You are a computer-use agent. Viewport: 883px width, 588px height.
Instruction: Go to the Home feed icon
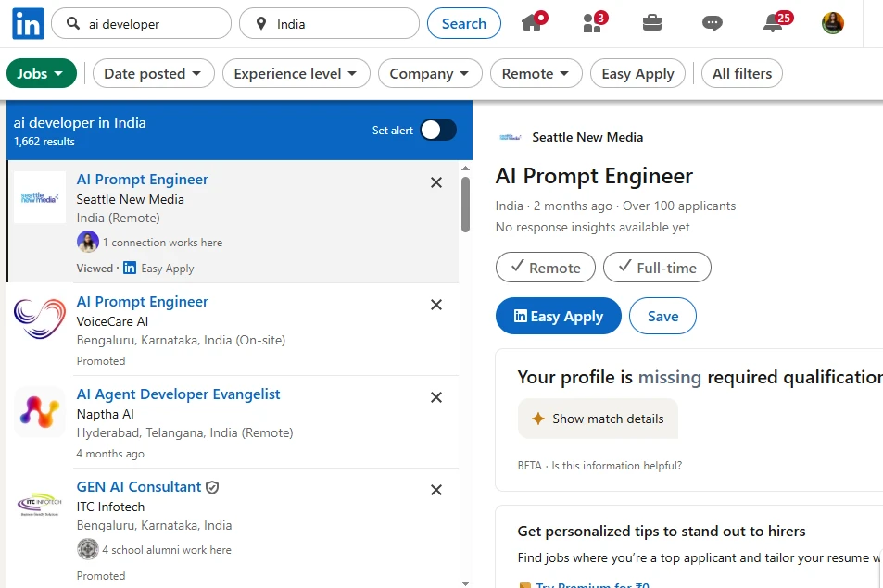tap(534, 22)
